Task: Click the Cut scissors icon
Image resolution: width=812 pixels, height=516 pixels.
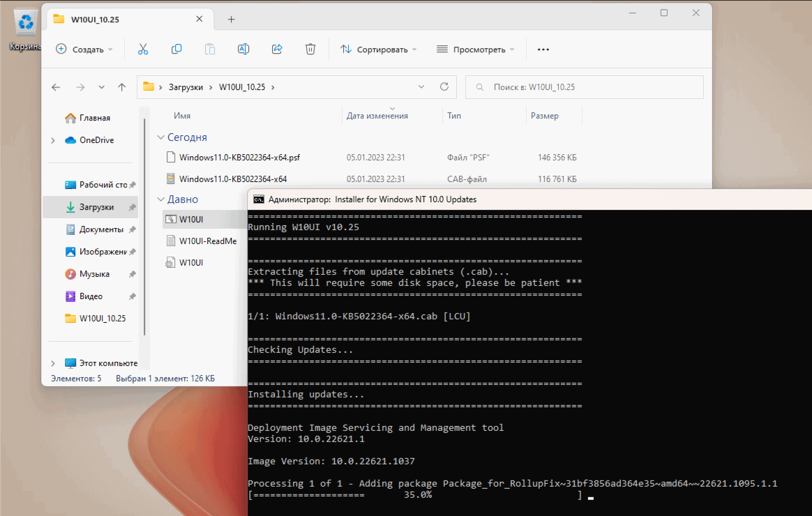Action: click(x=143, y=50)
